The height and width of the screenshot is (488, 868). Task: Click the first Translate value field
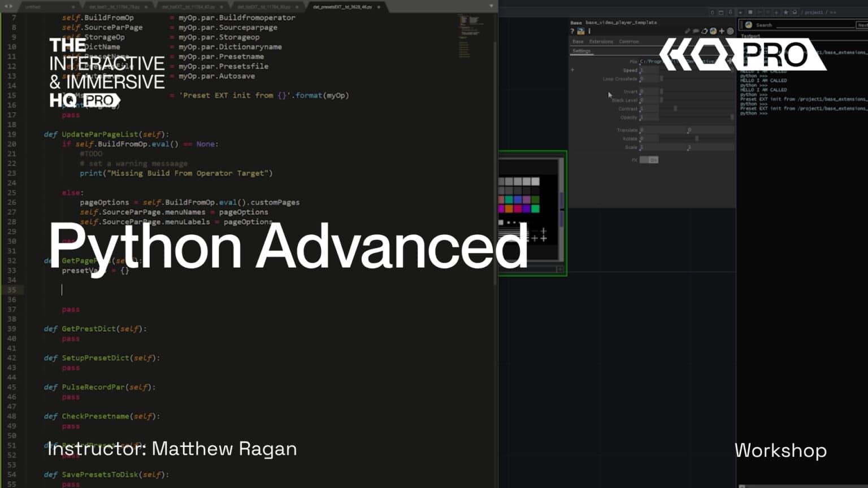[663, 130]
